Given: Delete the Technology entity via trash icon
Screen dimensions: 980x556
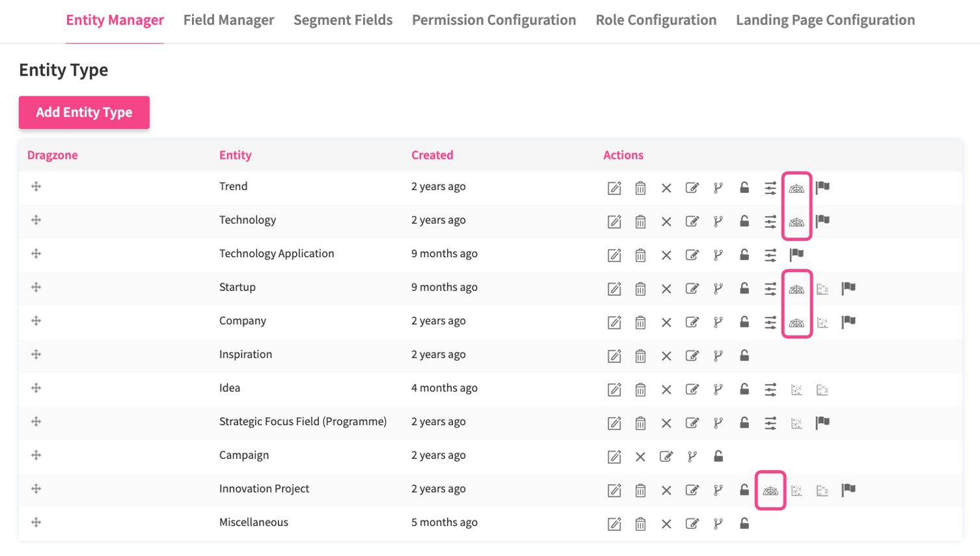Looking at the screenshot, I should (640, 221).
